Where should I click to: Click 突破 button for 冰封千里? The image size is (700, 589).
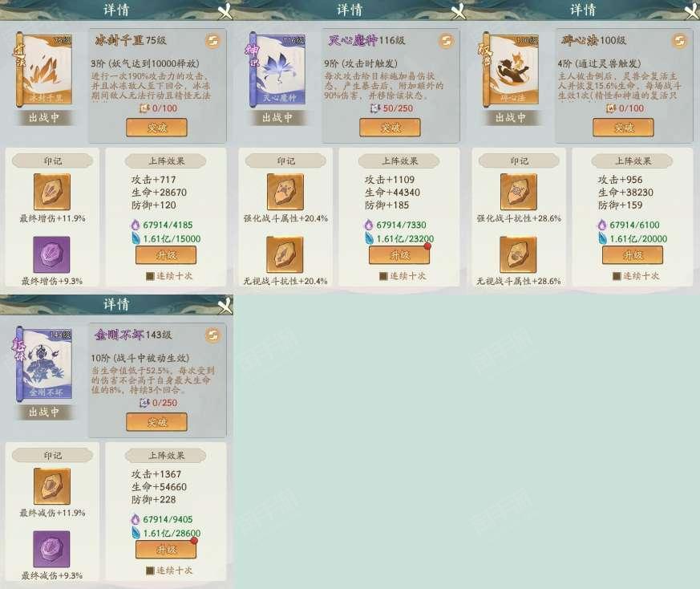[x=156, y=128]
